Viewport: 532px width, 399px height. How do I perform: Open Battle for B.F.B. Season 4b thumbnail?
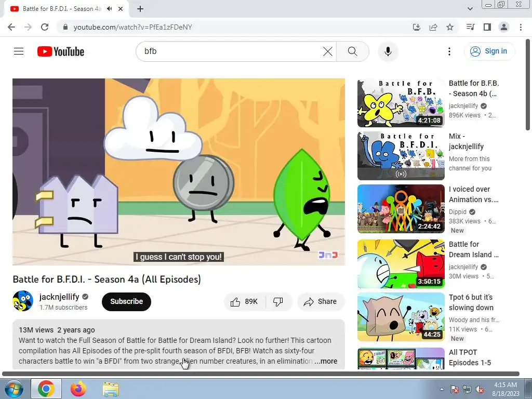click(401, 103)
